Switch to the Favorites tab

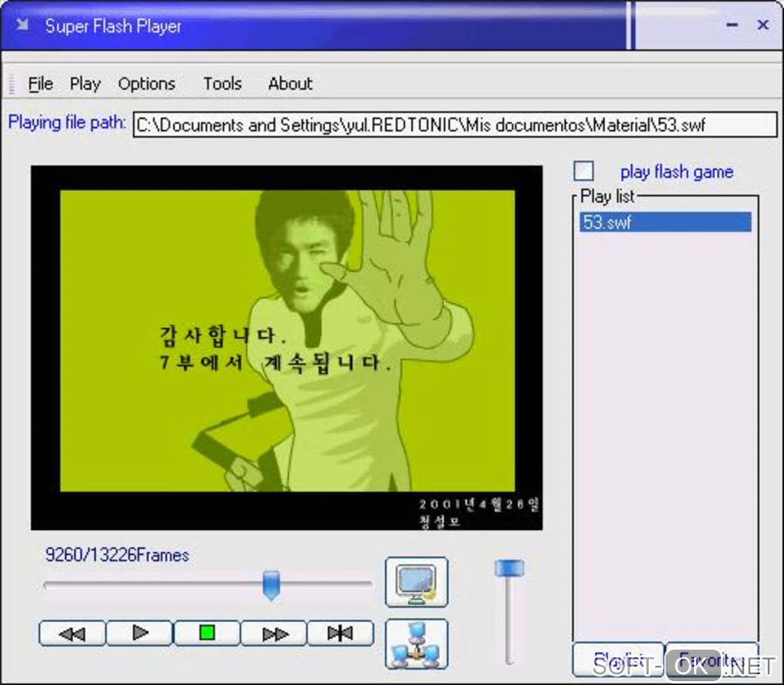pos(712,660)
